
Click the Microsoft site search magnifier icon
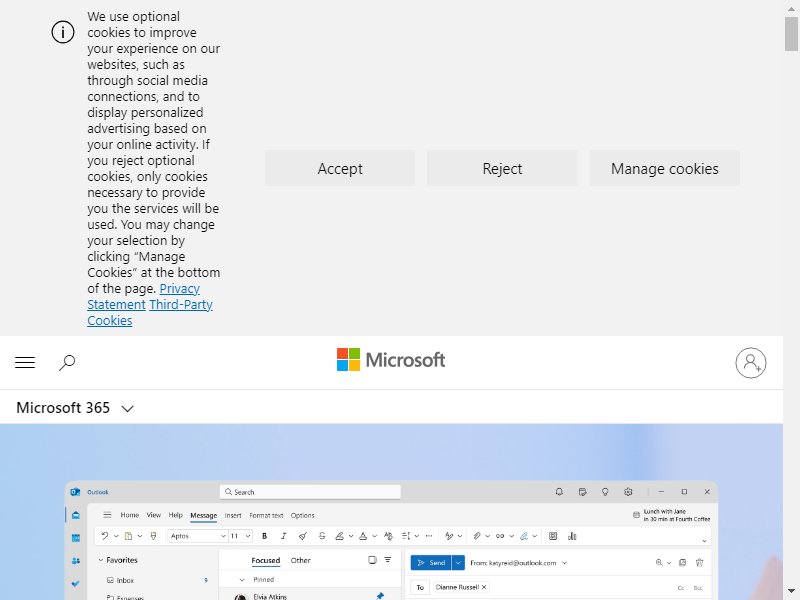pos(67,363)
